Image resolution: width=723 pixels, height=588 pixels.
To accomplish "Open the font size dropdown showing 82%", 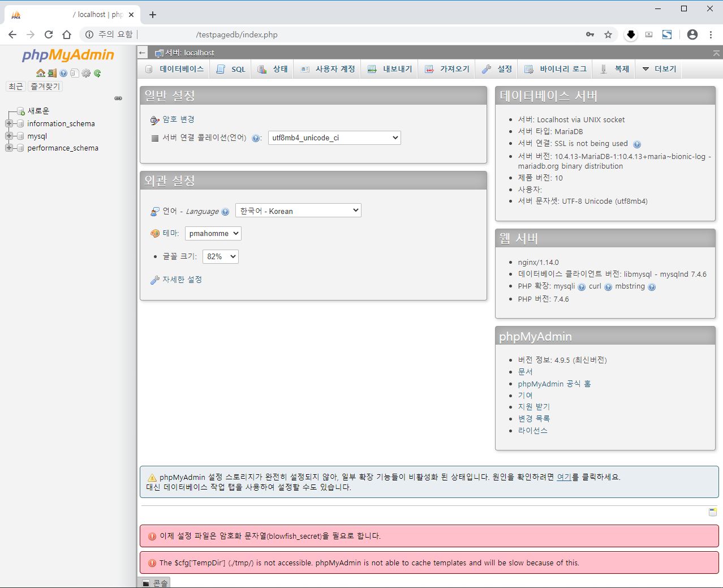I will [x=221, y=256].
